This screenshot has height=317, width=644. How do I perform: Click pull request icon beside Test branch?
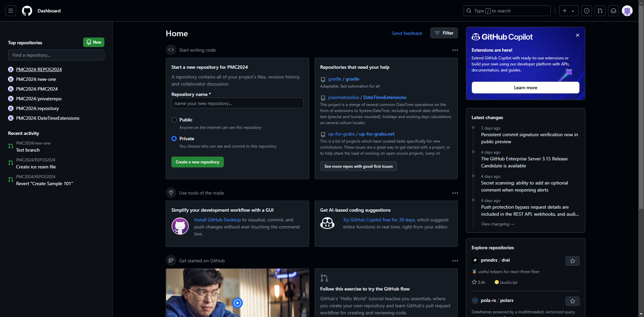point(11,146)
